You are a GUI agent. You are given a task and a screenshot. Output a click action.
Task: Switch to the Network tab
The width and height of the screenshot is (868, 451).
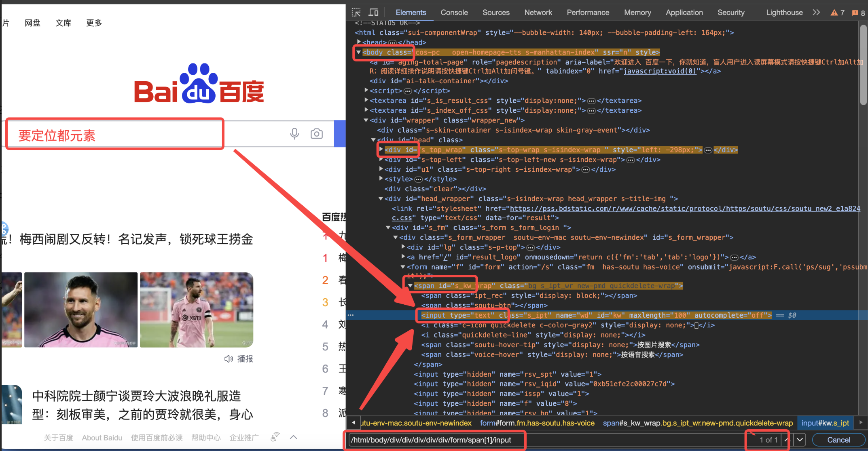coord(538,13)
